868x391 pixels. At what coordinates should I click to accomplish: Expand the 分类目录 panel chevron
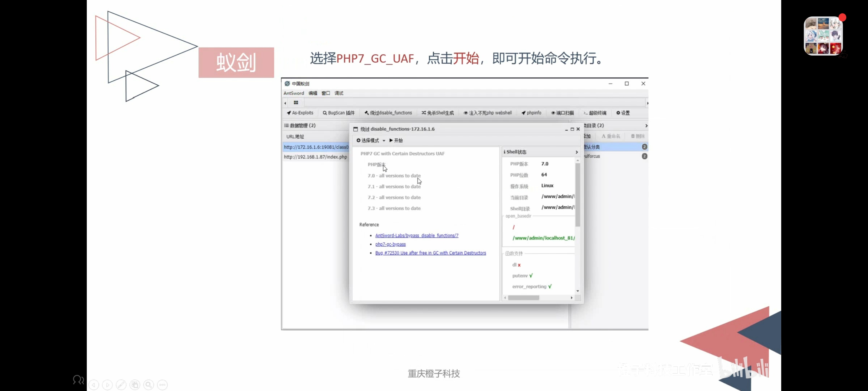(646, 125)
